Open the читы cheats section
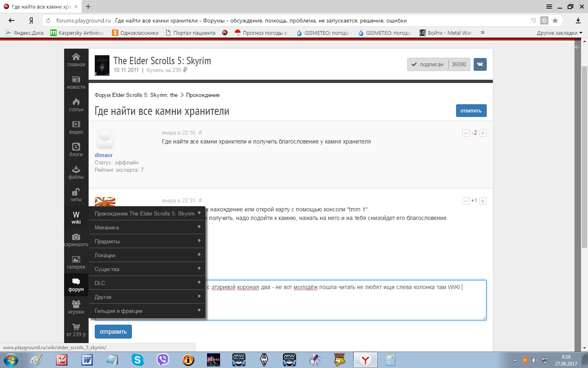This screenshot has width=588, height=368. tap(76, 195)
